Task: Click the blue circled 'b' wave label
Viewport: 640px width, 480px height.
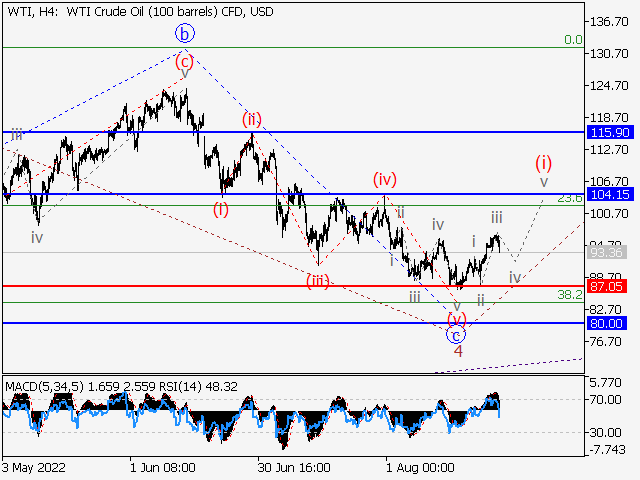Action: [185, 34]
